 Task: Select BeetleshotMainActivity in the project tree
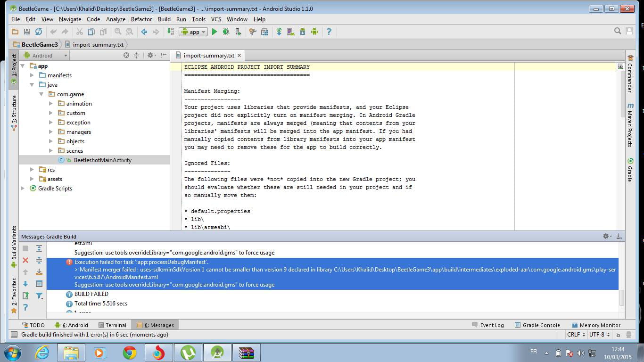(102, 160)
